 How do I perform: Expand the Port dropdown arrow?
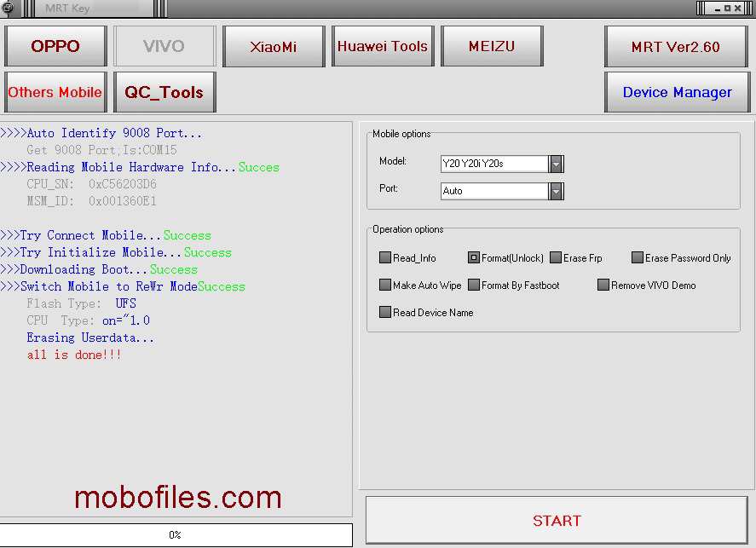[556, 192]
